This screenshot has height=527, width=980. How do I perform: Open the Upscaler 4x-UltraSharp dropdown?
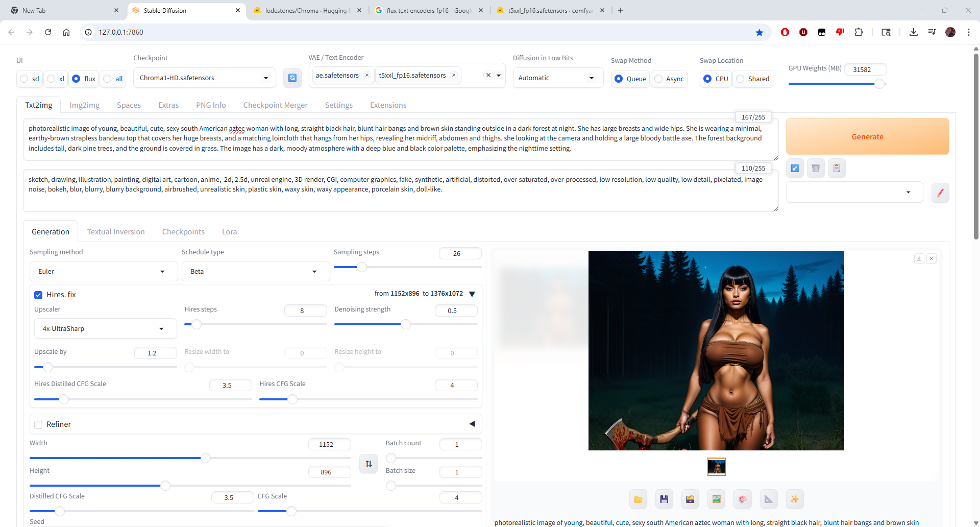(x=106, y=328)
